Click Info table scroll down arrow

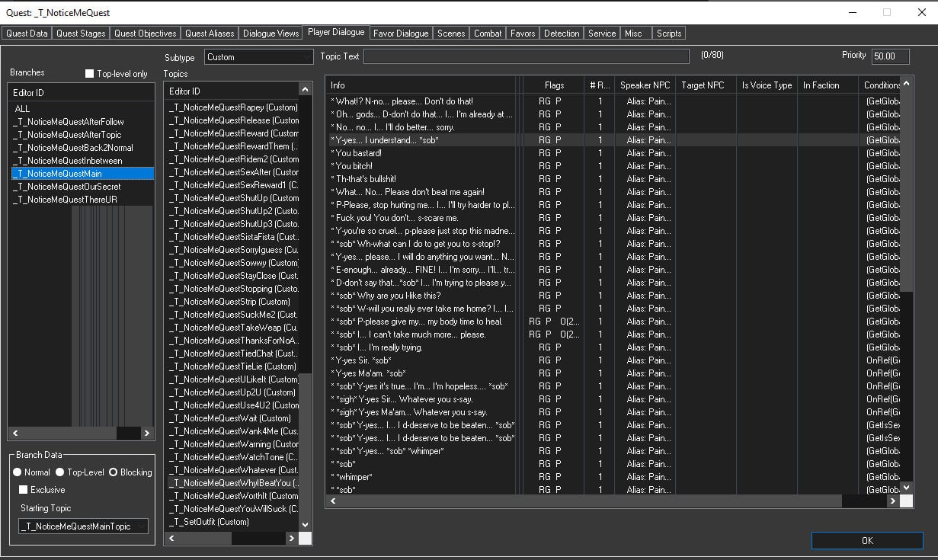(906, 488)
